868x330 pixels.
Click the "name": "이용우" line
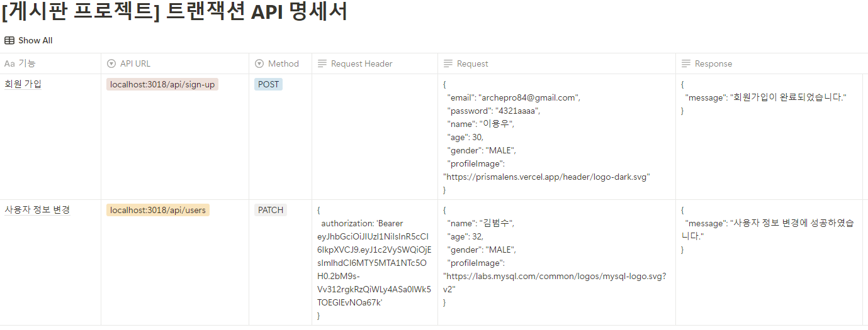(x=480, y=124)
